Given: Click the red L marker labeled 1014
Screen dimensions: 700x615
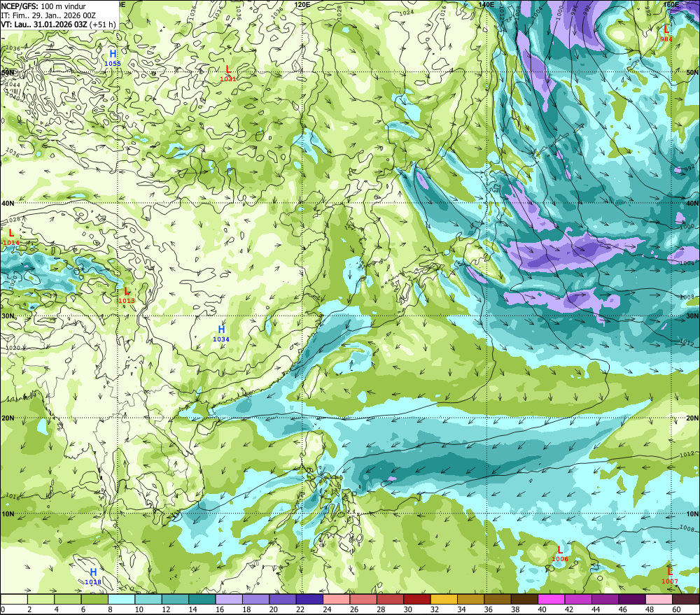Looking at the screenshot, I should tap(11, 233).
